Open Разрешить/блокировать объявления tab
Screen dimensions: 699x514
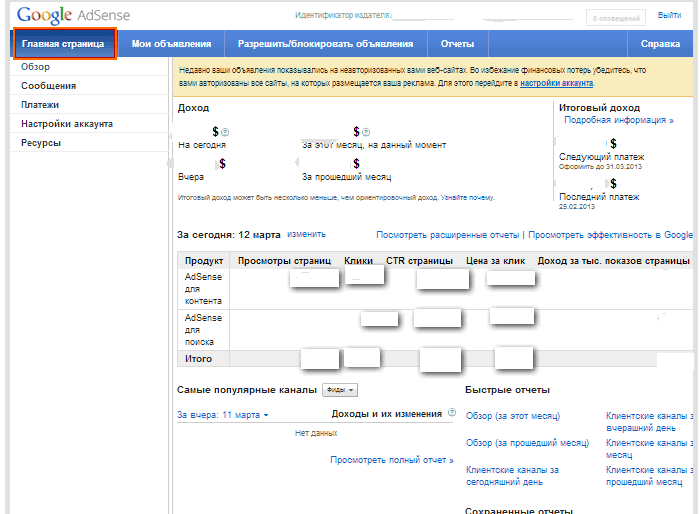click(325, 44)
